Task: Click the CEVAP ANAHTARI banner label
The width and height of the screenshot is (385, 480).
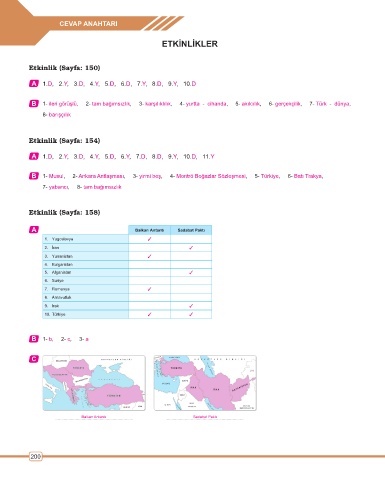Action: tap(88, 24)
